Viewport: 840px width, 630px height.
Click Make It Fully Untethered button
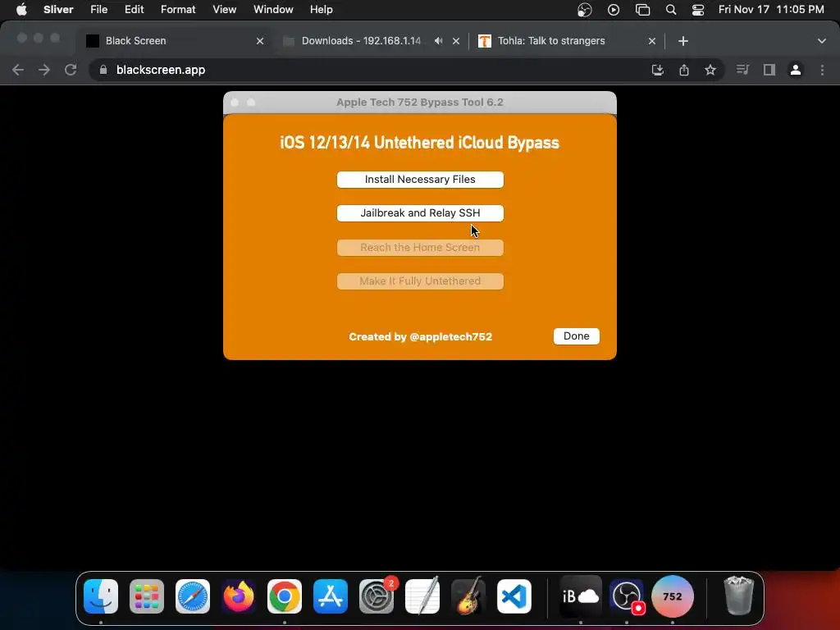tap(420, 281)
